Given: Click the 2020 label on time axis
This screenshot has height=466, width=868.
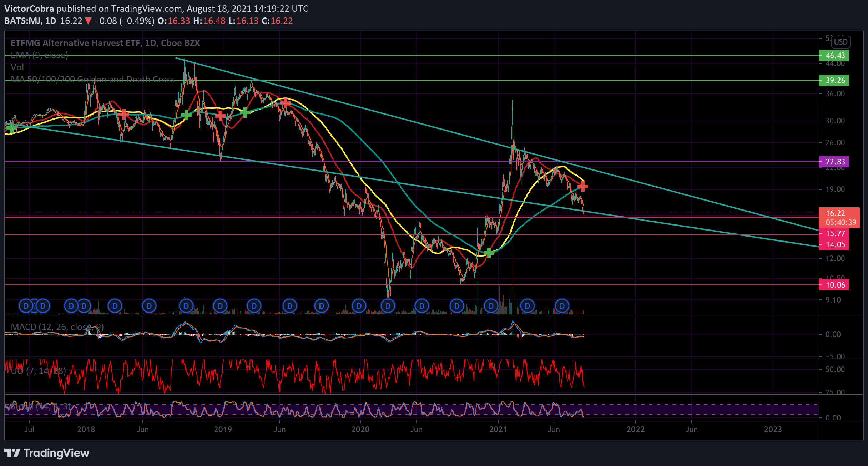Looking at the screenshot, I should 360,429.
